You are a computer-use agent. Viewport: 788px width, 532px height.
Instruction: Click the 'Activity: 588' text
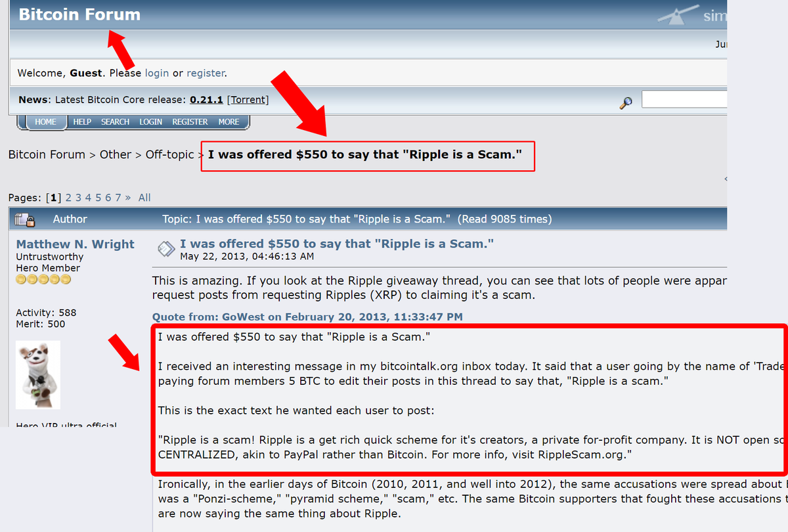pos(46,313)
